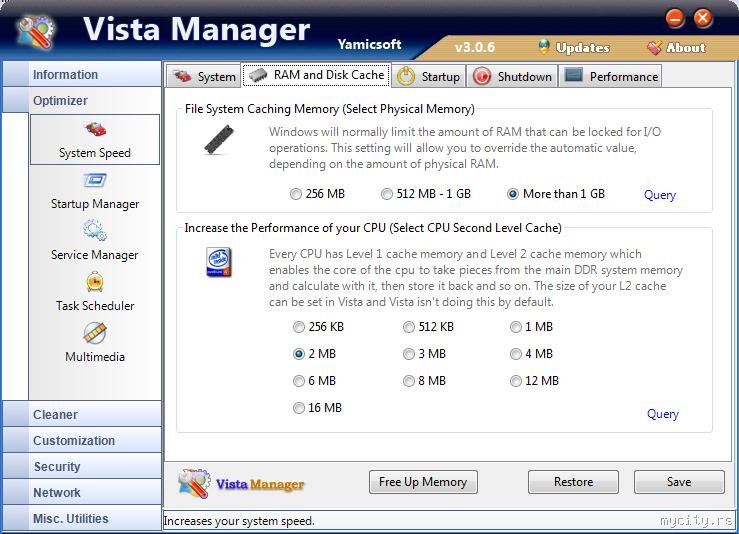Expand the Security sidebar section

point(82,466)
